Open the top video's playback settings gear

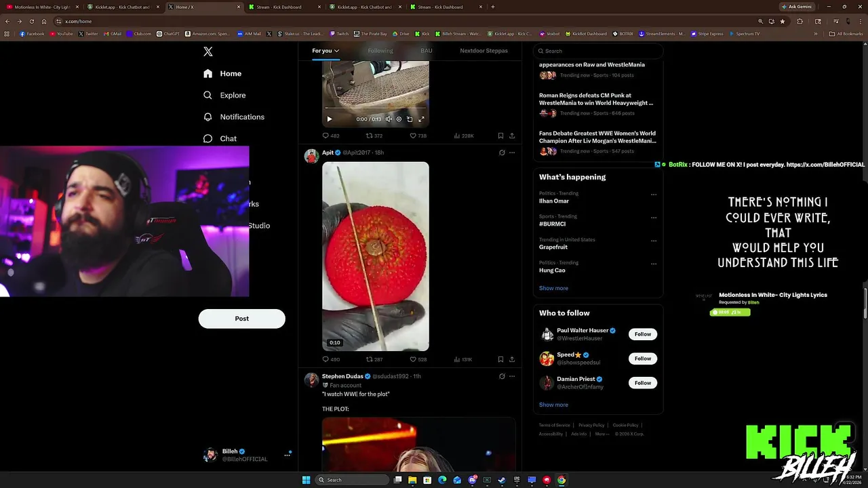(399, 119)
